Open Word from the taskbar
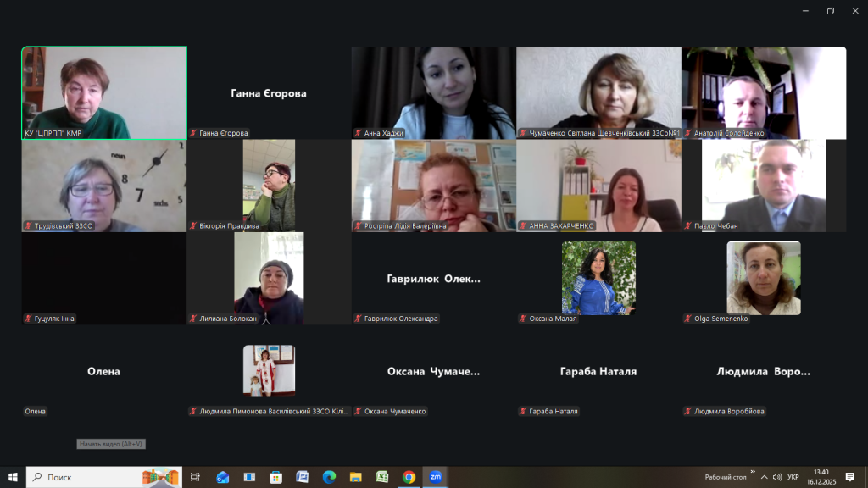 point(302,477)
